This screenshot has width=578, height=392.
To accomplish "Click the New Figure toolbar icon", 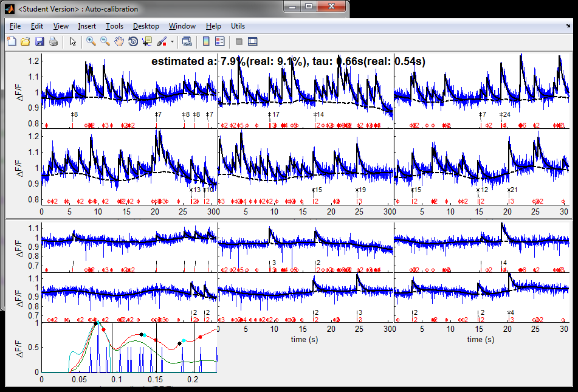I will point(12,42).
